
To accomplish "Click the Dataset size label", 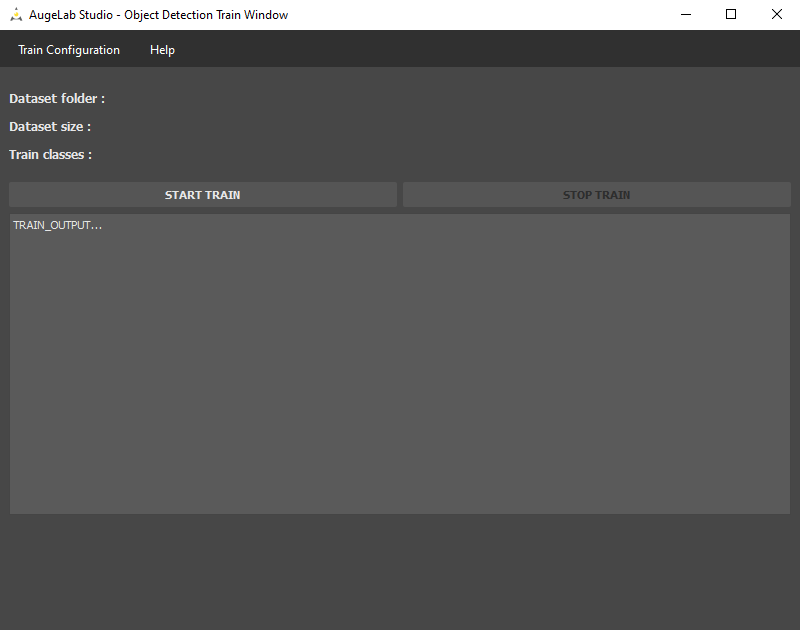I will (x=50, y=127).
